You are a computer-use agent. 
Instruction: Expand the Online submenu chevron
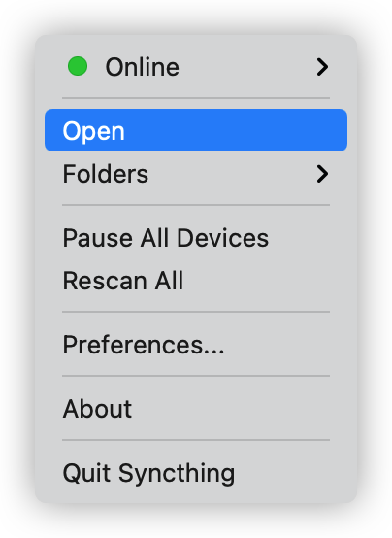coord(322,67)
